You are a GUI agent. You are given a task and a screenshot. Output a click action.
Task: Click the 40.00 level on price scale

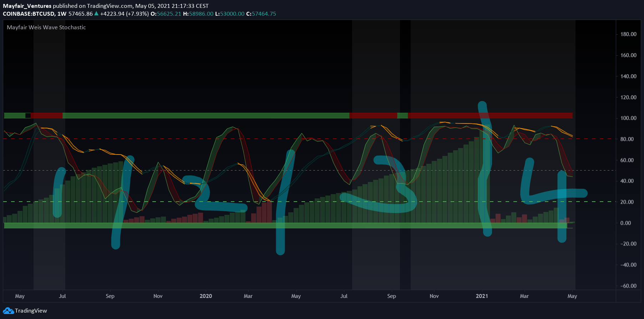click(627, 181)
